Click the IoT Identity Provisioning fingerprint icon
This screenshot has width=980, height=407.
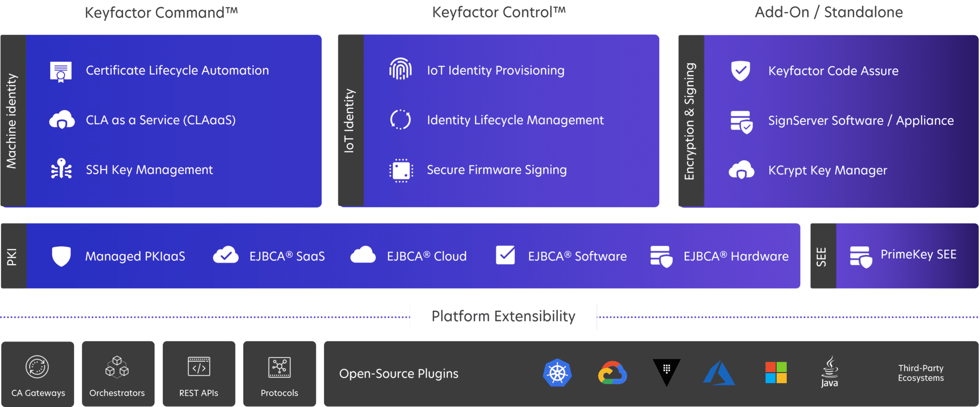pyautogui.click(x=401, y=69)
